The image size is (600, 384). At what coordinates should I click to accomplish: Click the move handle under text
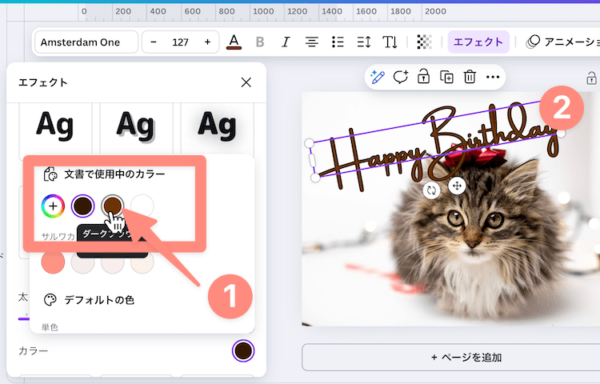457,186
